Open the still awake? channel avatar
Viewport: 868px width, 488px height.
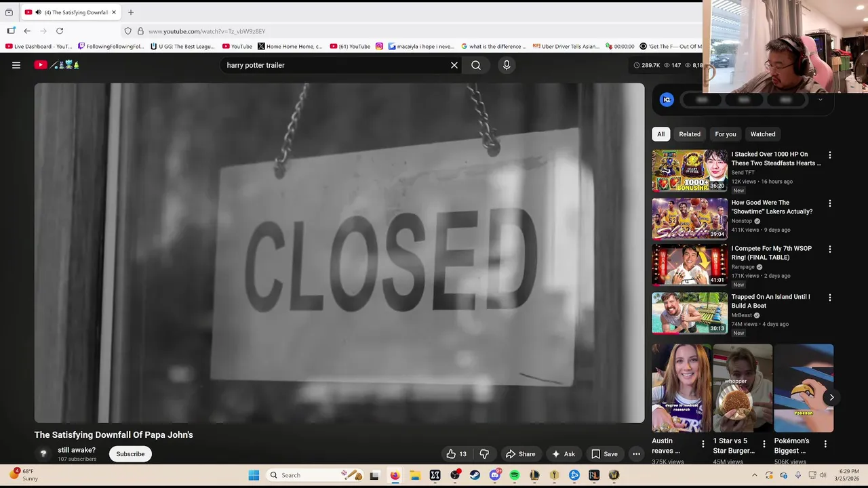click(x=43, y=454)
